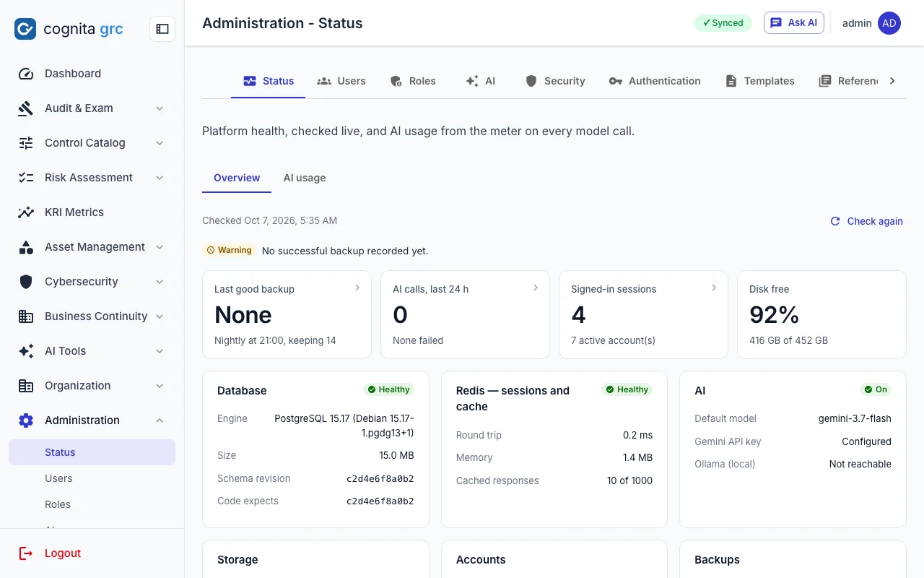Expand the Business Continuity chevron
The width and height of the screenshot is (924, 578).
[x=160, y=316]
